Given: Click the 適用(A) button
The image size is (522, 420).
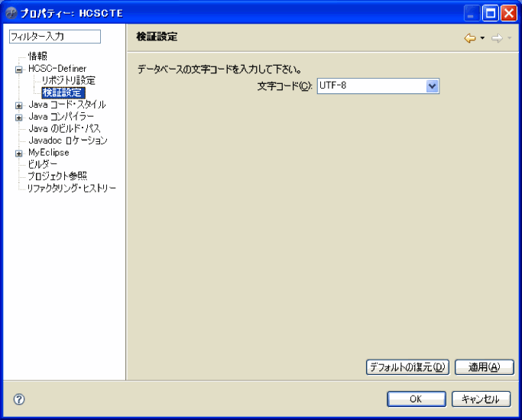Looking at the screenshot, I should pyautogui.click(x=485, y=367).
